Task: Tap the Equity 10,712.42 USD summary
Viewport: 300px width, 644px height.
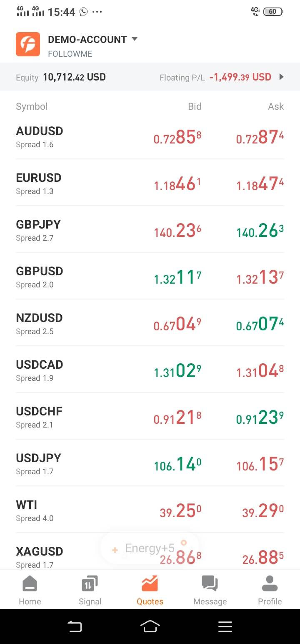Action: tap(61, 77)
